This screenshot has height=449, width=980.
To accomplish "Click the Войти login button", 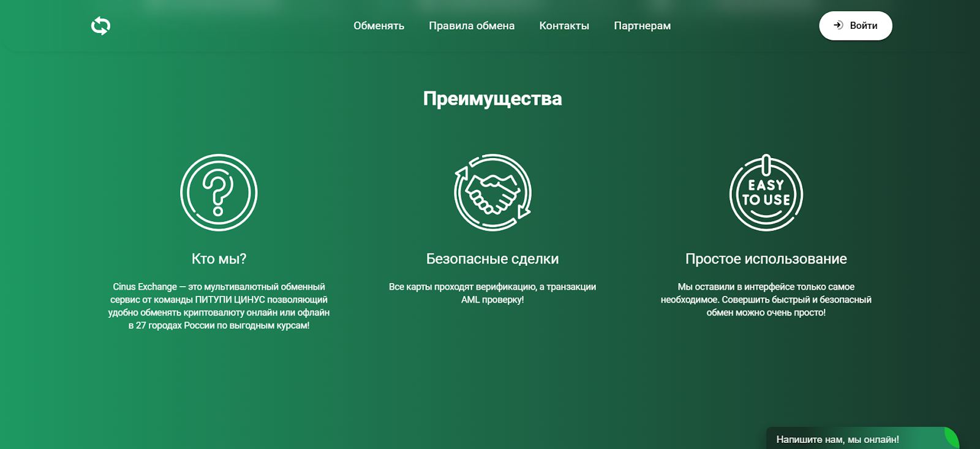I will 855,26.
